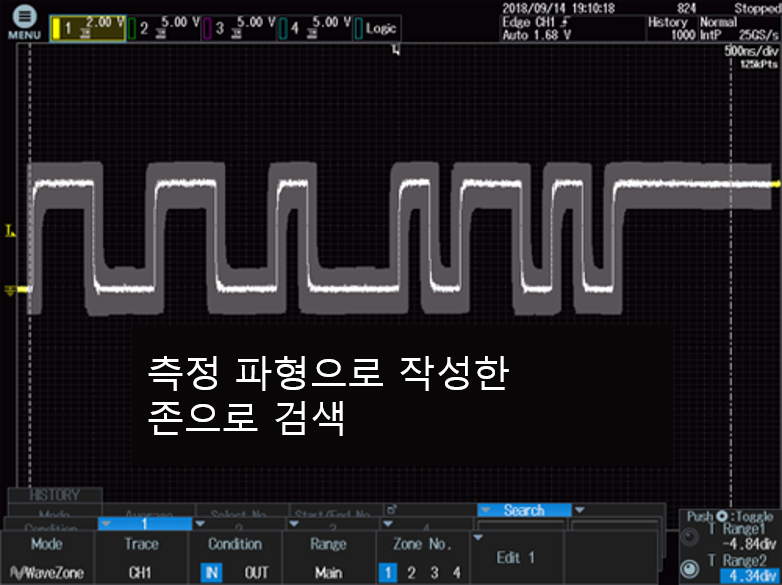The width and height of the screenshot is (782, 585).
Task: Open the Range Main setting
Action: pyautogui.click(x=329, y=558)
